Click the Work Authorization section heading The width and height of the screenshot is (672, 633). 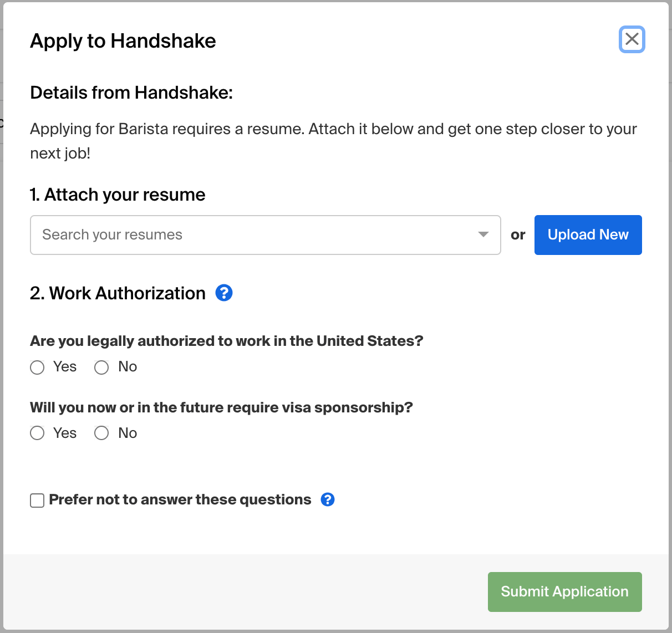click(x=118, y=293)
